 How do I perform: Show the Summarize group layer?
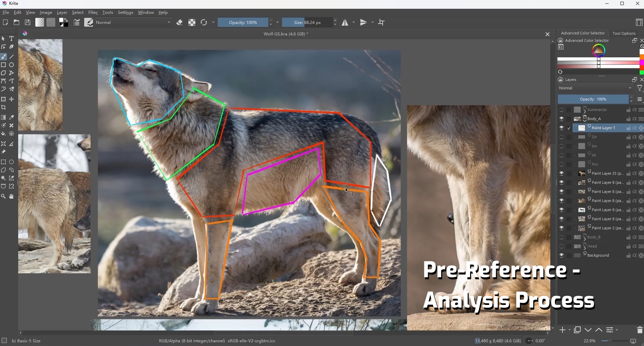[x=561, y=110]
